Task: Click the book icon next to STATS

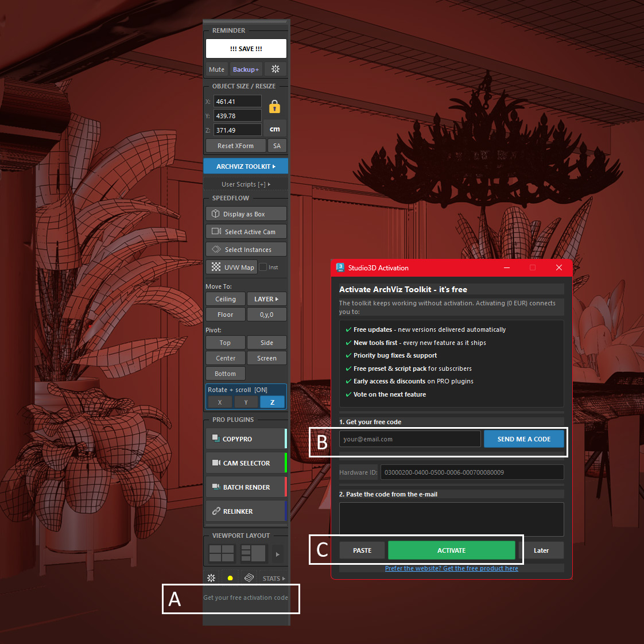Action: [x=249, y=579]
